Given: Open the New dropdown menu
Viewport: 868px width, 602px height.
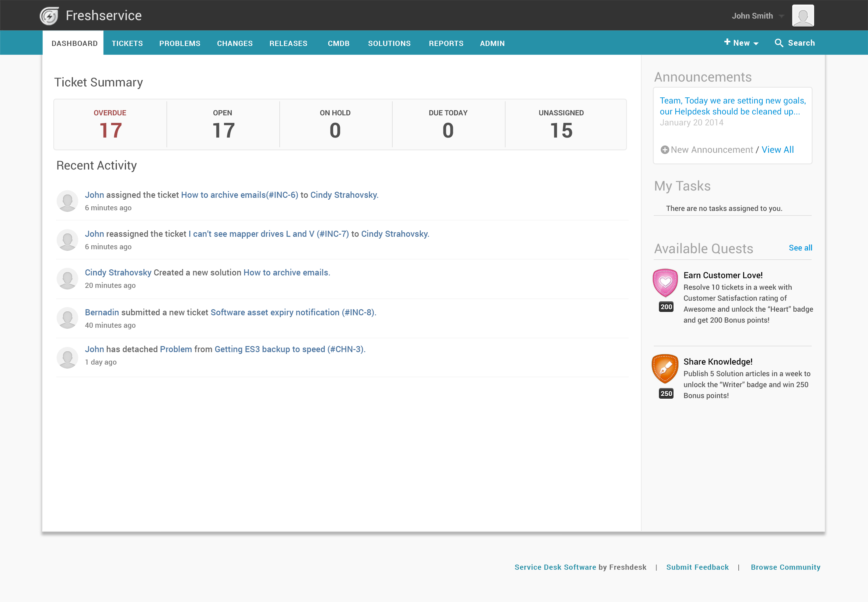Looking at the screenshot, I should point(741,43).
